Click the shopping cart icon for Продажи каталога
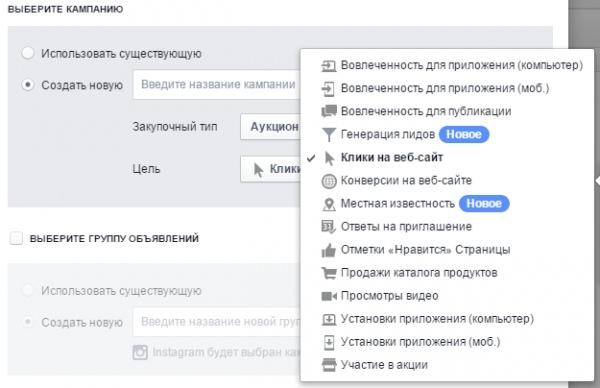This screenshot has height=388, width=600. 329,273
